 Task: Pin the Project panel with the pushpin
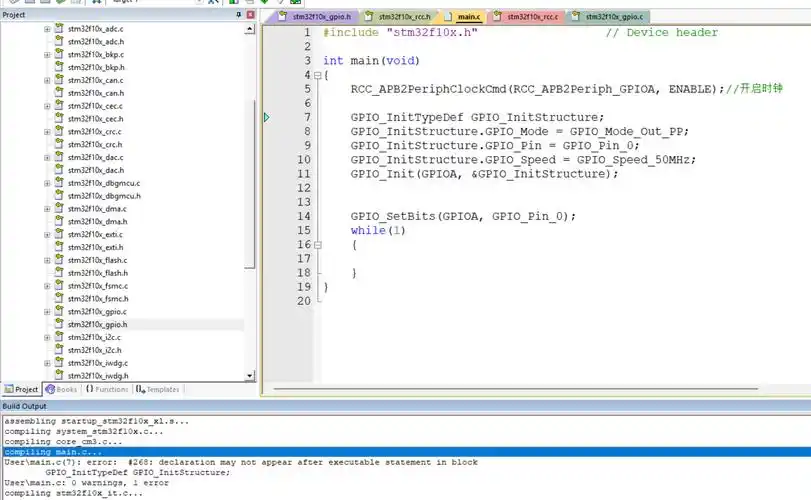tap(238, 15)
